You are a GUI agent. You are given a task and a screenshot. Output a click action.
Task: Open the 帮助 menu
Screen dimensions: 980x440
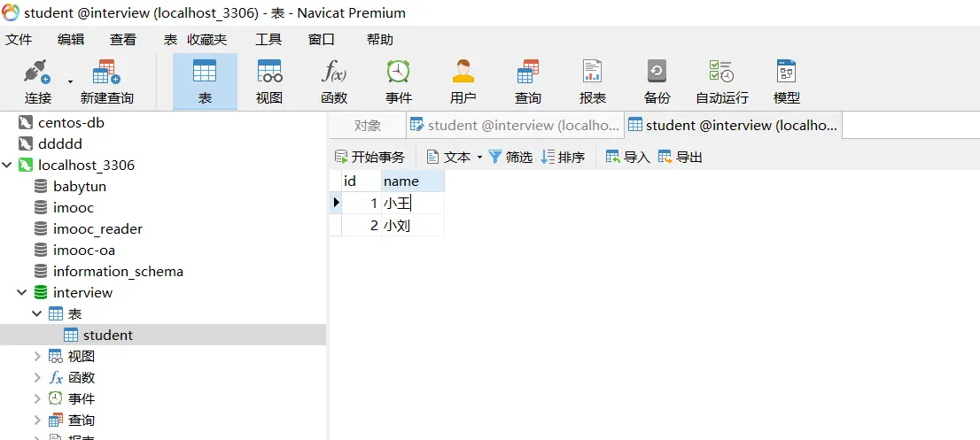click(380, 39)
